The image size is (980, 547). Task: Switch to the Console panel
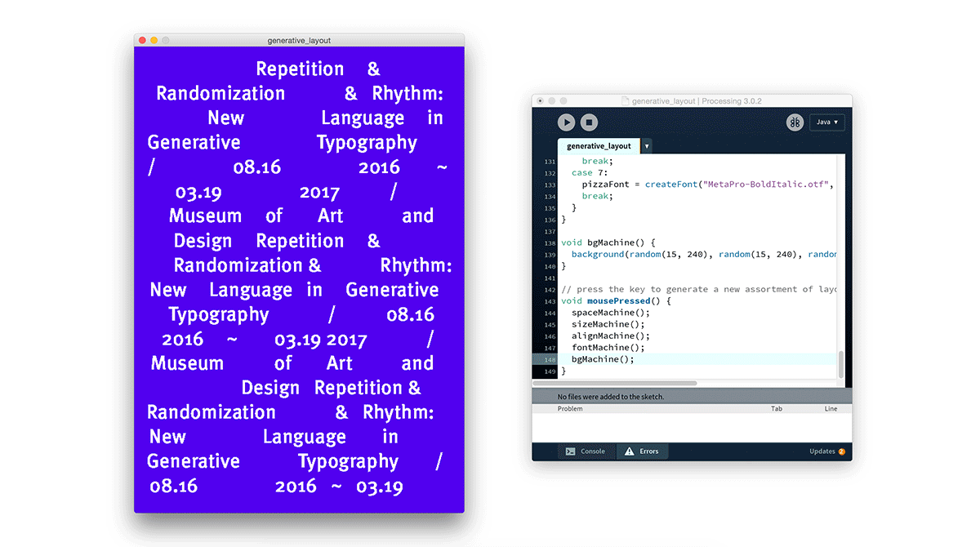(586, 451)
